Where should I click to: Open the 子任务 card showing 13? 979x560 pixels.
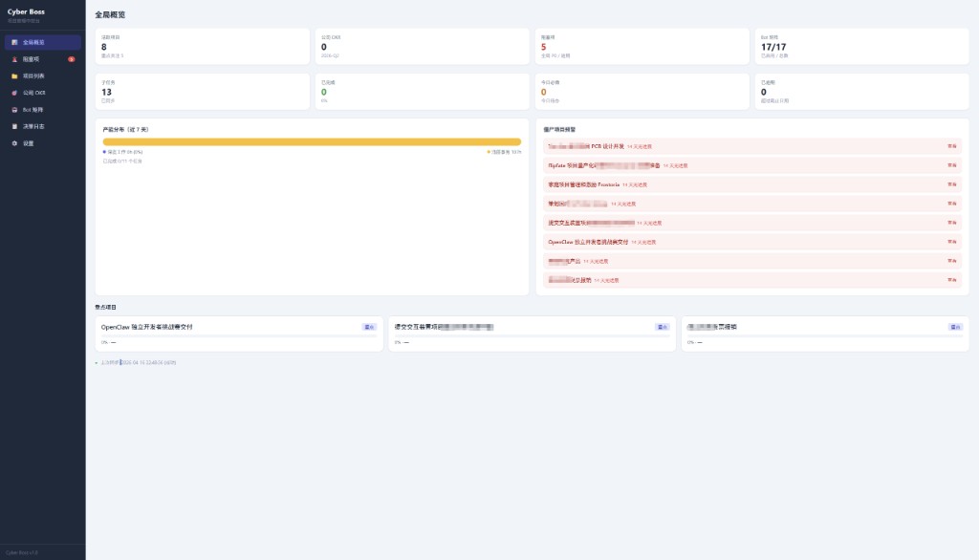point(203,92)
